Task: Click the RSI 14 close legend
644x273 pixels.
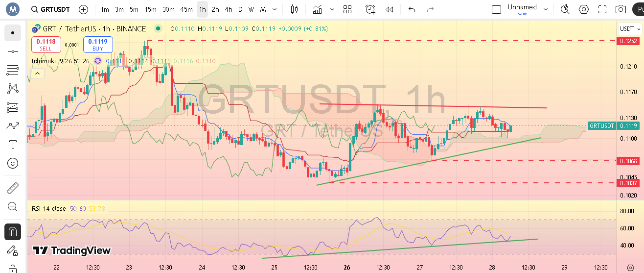Action: point(49,209)
